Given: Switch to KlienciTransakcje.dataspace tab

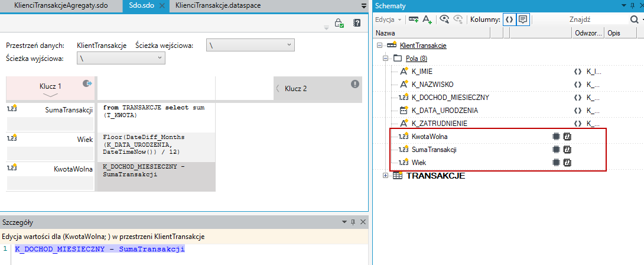Looking at the screenshot, I should click(x=217, y=6).
